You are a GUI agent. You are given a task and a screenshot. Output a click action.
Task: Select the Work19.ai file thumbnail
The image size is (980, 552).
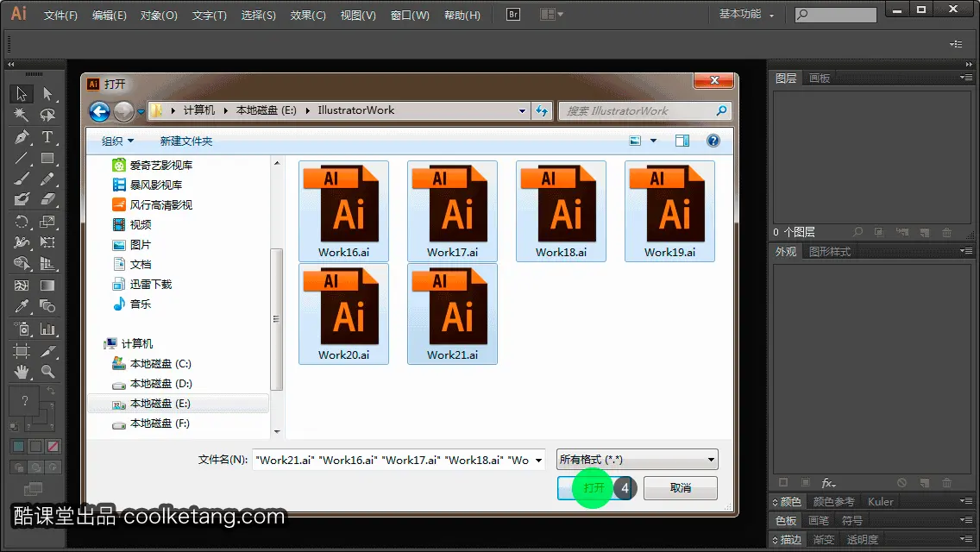click(x=669, y=211)
